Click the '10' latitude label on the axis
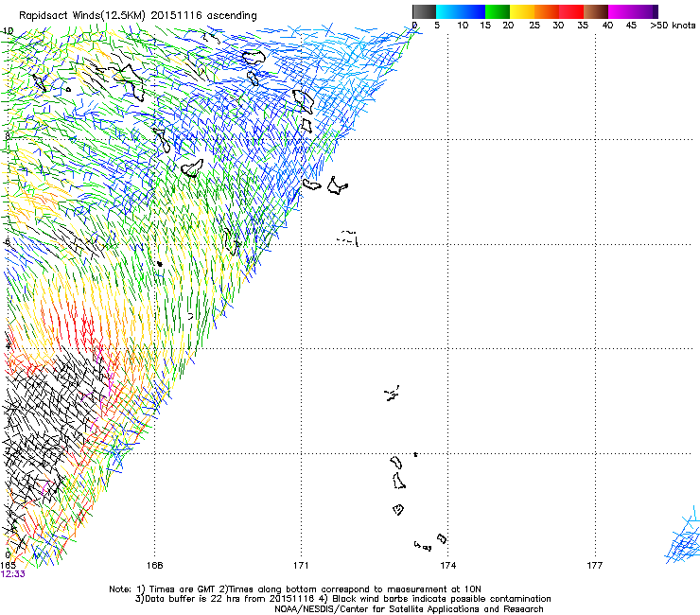The image size is (700, 615). coord(8,31)
